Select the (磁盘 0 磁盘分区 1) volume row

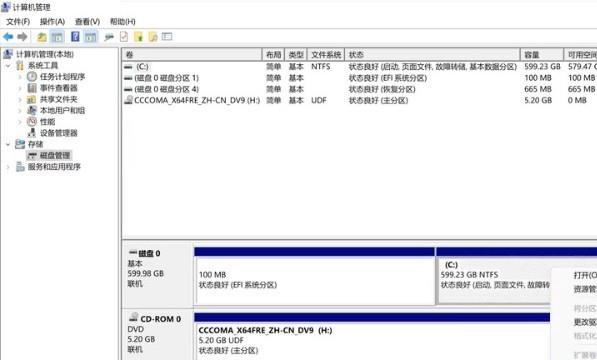click(360, 78)
